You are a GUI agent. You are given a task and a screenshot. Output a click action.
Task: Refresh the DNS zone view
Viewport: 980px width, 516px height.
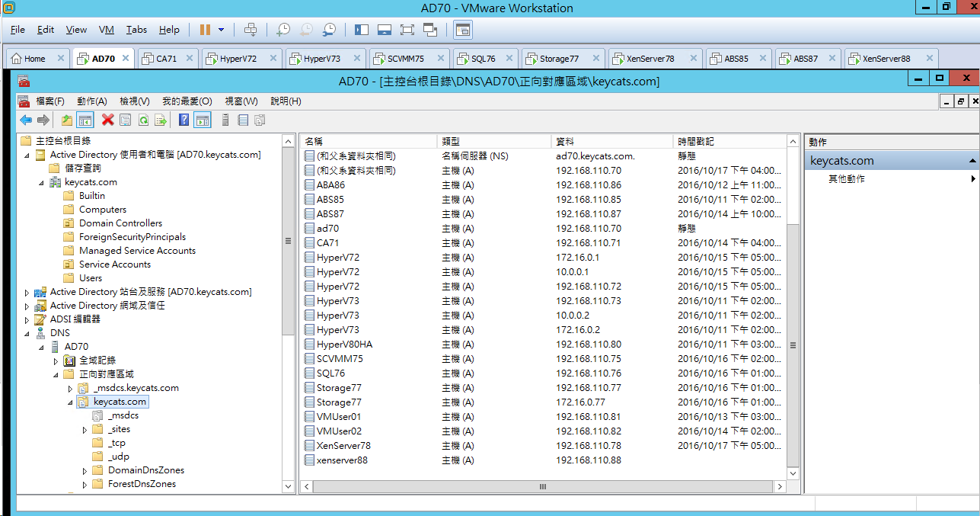pos(142,120)
